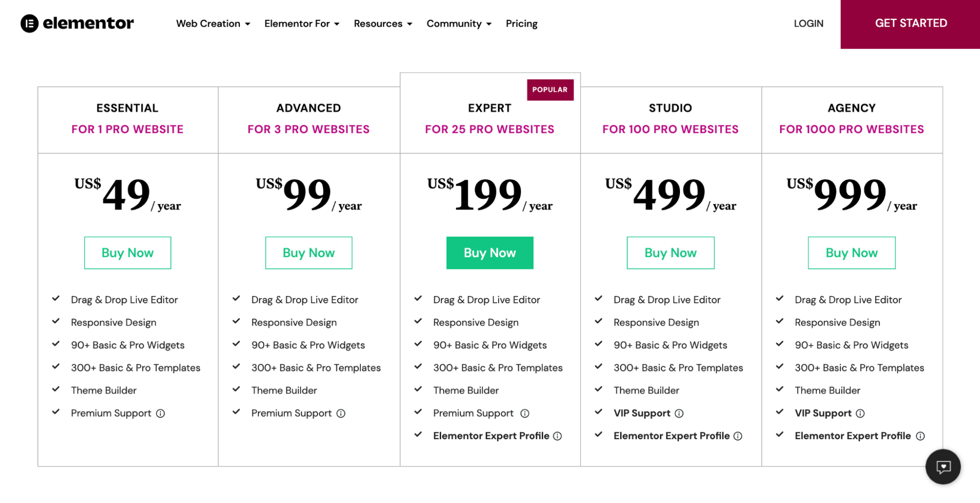The height and width of the screenshot is (503, 980).
Task: Click info icon beside Agency VIP Support
Action: tap(860, 414)
